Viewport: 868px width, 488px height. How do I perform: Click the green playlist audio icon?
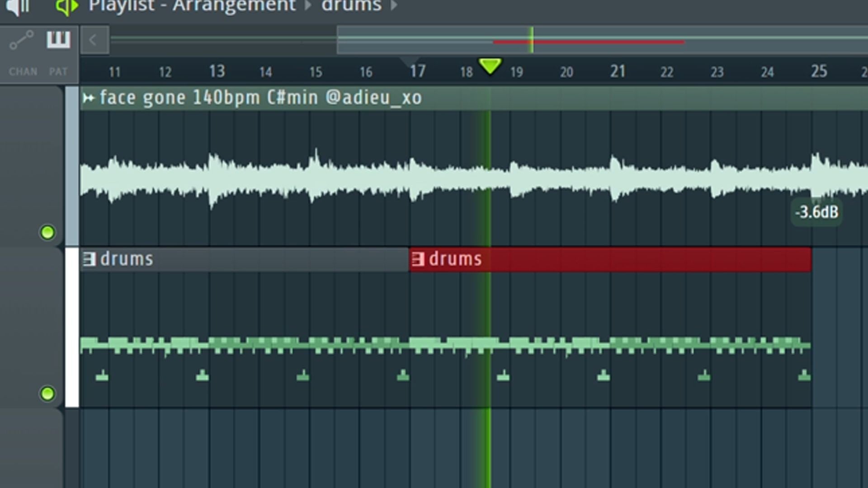click(66, 6)
